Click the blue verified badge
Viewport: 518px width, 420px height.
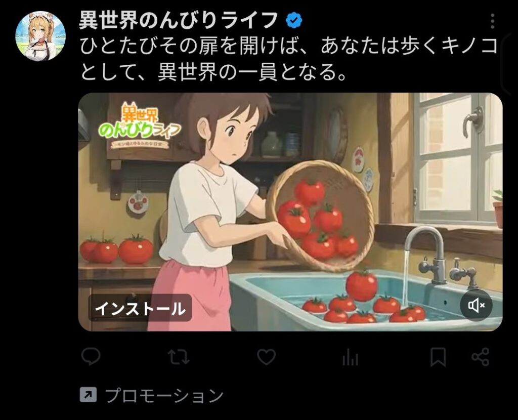pyautogui.click(x=294, y=21)
